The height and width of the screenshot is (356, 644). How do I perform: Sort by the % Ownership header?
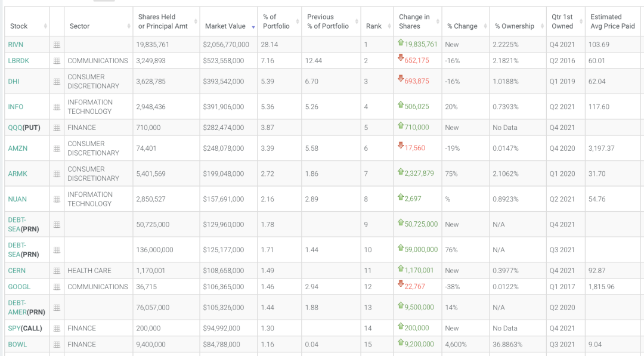click(518, 21)
